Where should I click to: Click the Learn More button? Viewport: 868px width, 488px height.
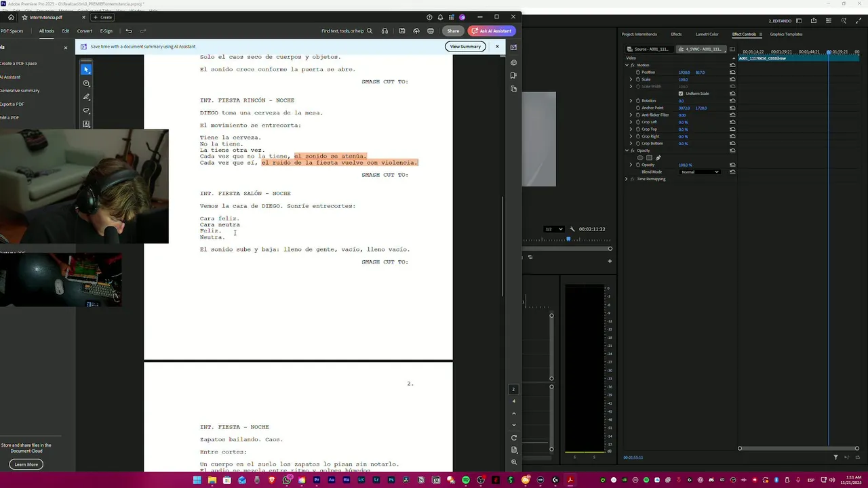click(x=26, y=464)
